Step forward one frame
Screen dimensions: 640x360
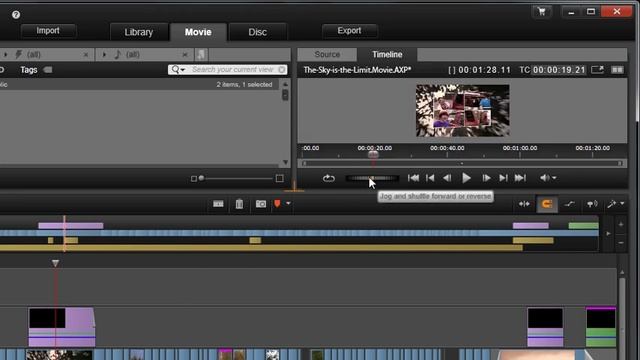[x=486, y=178]
